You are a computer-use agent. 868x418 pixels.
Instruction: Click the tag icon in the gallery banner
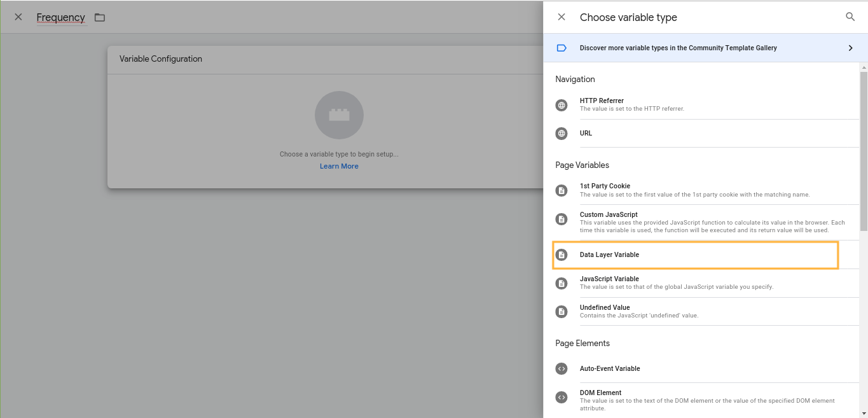(561, 48)
